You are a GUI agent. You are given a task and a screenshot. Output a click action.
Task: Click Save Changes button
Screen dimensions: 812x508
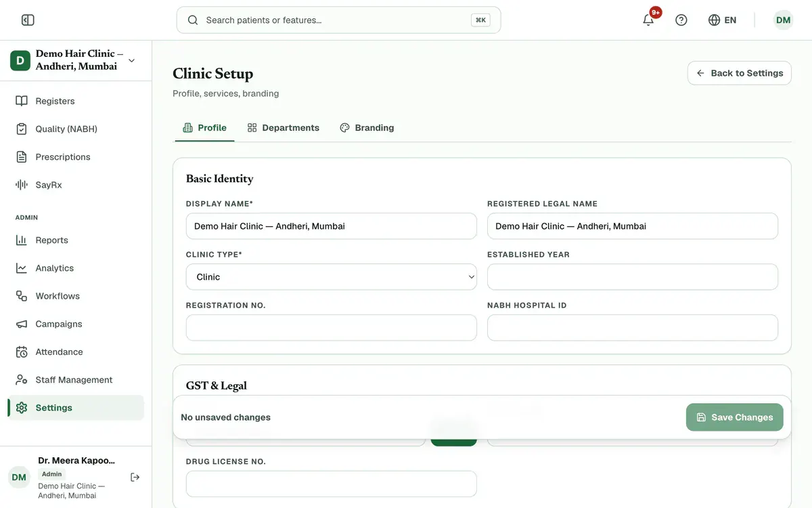(x=734, y=417)
